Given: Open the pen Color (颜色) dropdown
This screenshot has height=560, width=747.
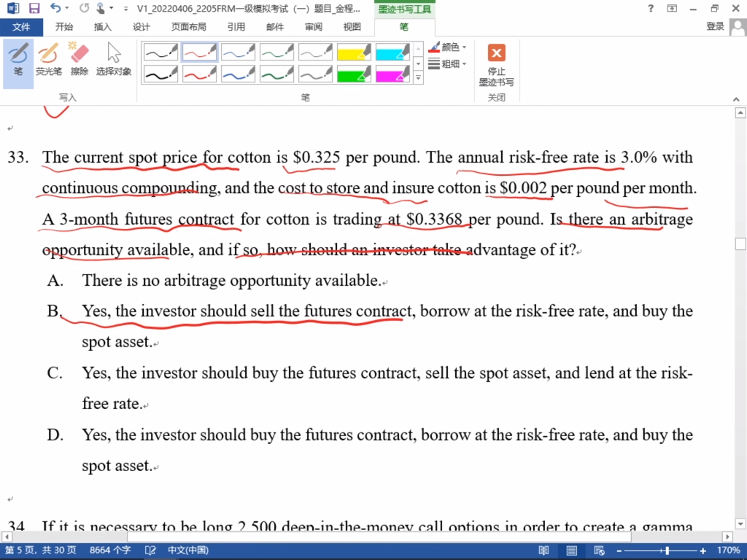Looking at the screenshot, I should pyautogui.click(x=448, y=47).
